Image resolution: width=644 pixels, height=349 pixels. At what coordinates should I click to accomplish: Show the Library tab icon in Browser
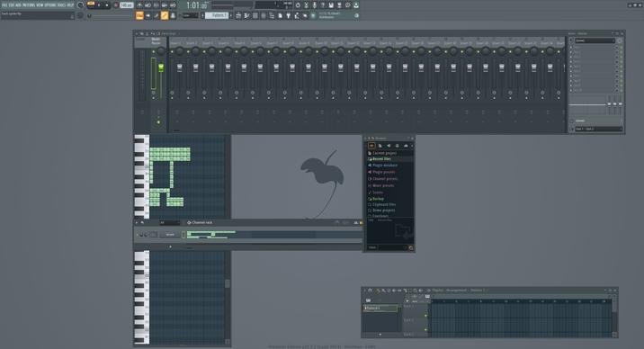pyautogui.click(x=398, y=146)
